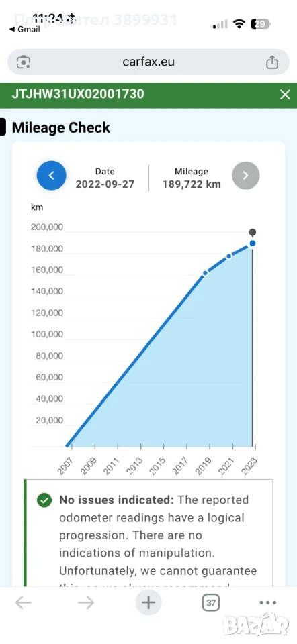
Task: Tap the camera scan icon in address bar
Action: pos(24,62)
